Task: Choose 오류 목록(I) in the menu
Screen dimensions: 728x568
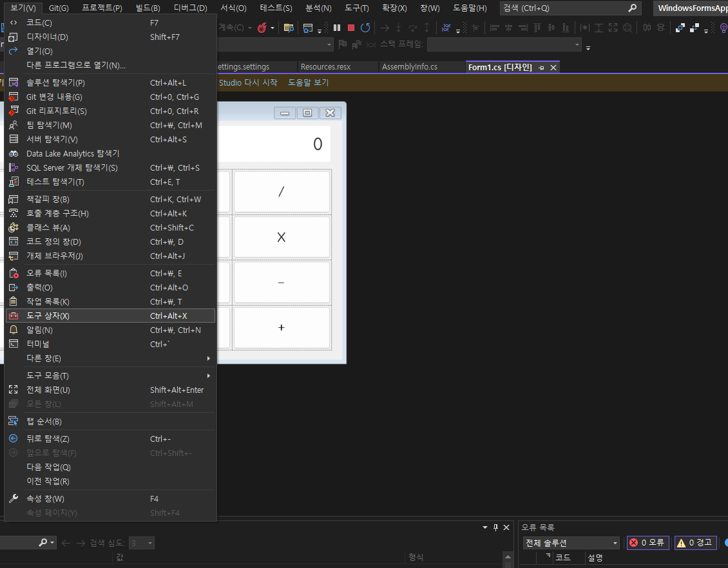Action: click(110, 273)
